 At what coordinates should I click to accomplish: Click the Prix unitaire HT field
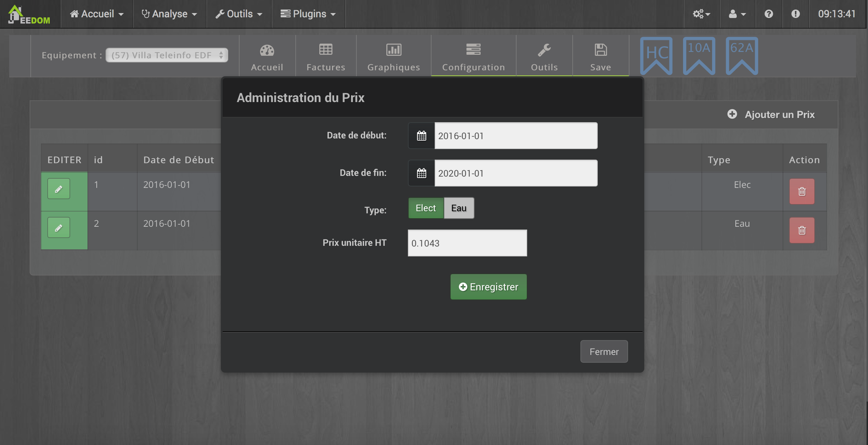467,243
